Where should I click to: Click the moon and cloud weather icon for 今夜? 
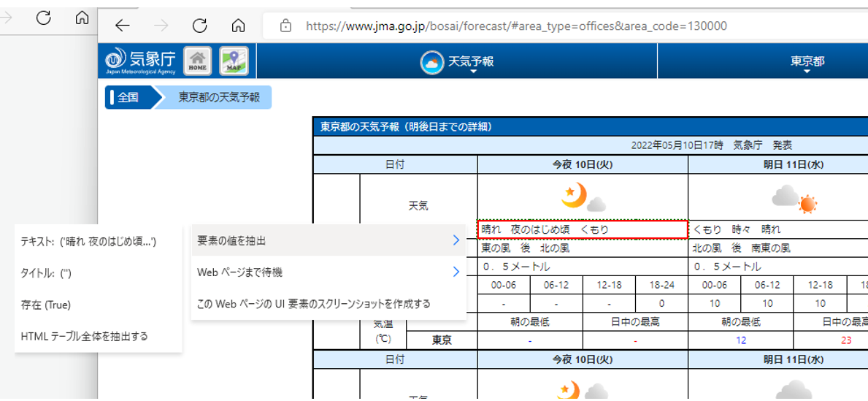(583, 198)
